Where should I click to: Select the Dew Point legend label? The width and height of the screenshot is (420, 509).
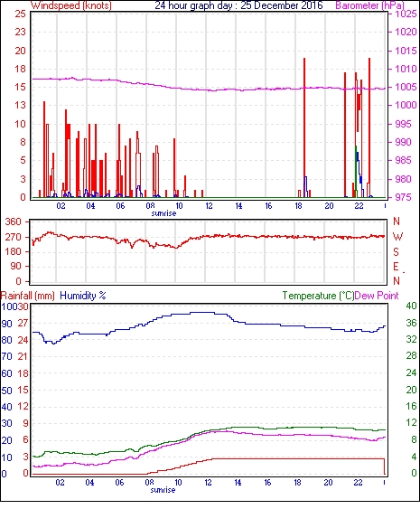point(377,296)
